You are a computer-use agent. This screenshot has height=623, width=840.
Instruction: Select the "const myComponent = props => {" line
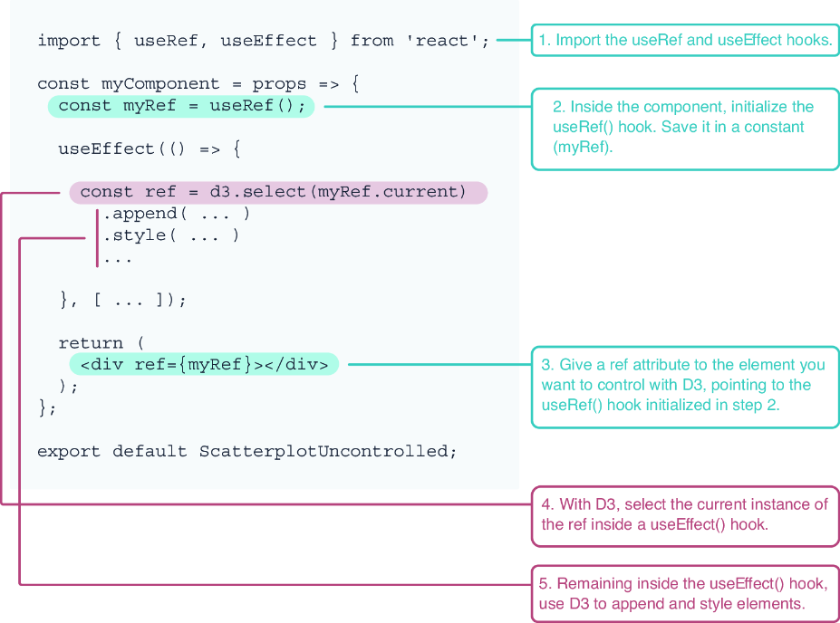[198, 84]
